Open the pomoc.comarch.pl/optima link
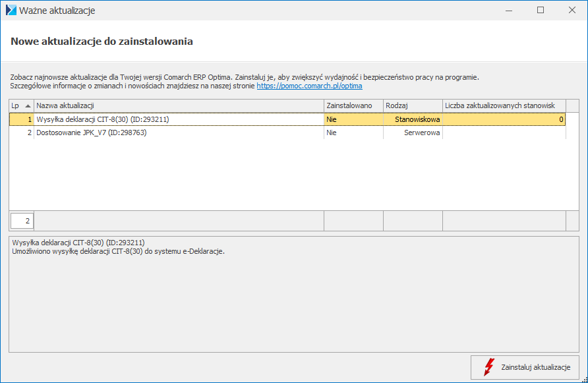This screenshot has width=588, height=383. [x=309, y=86]
